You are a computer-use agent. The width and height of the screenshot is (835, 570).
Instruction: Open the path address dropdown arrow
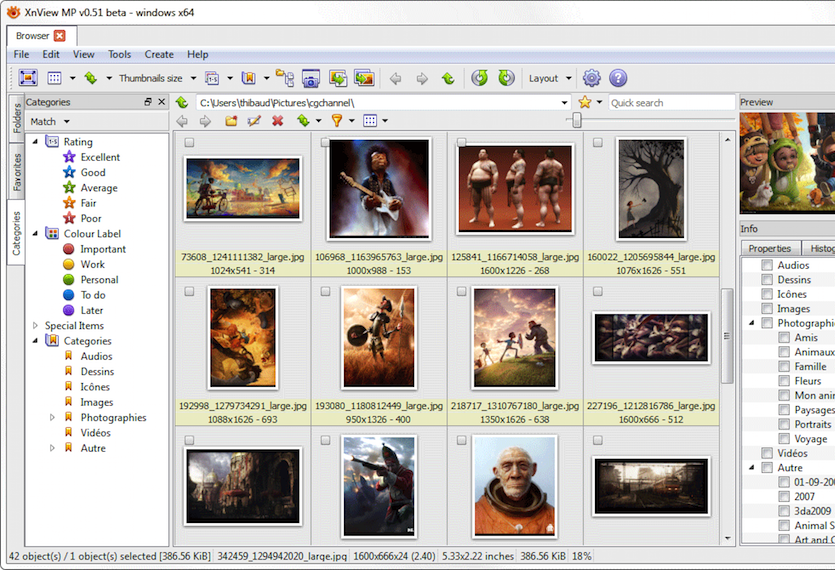coord(564,102)
